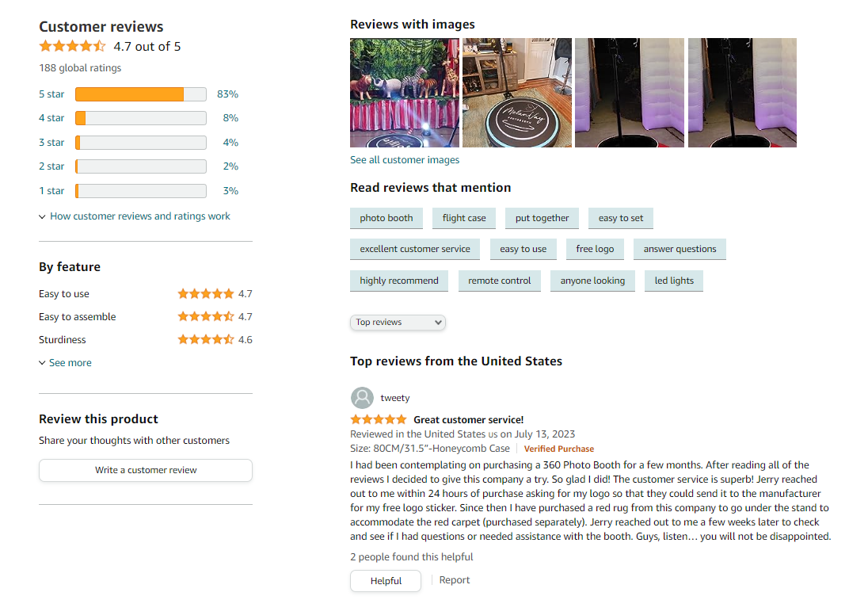Click the overall 4.7 star rating icon
The image size is (868, 600).
[73, 47]
